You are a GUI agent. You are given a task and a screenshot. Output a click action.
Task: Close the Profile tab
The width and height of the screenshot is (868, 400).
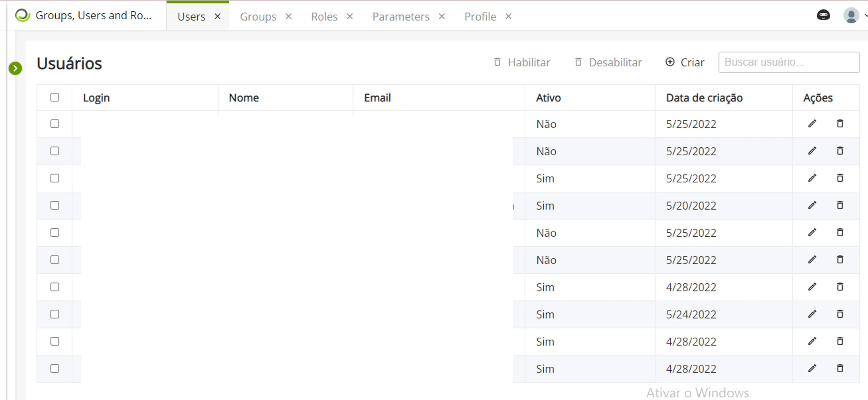(508, 17)
